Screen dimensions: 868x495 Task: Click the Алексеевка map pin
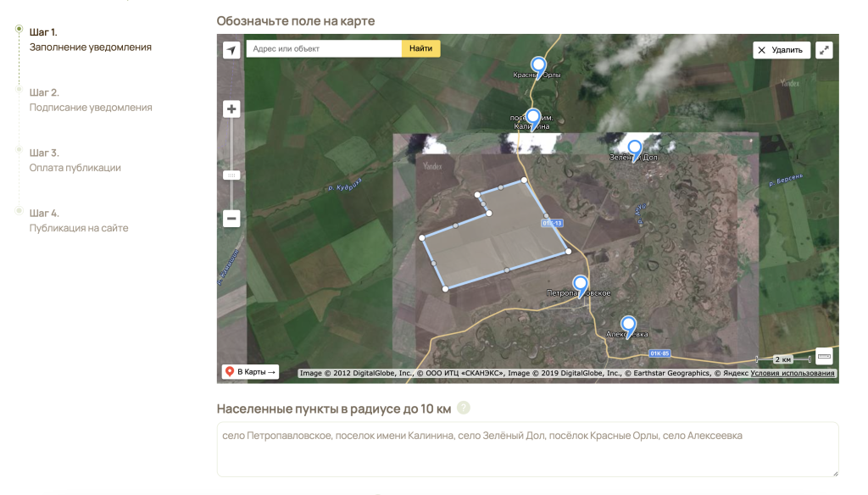[x=628, y=326]
